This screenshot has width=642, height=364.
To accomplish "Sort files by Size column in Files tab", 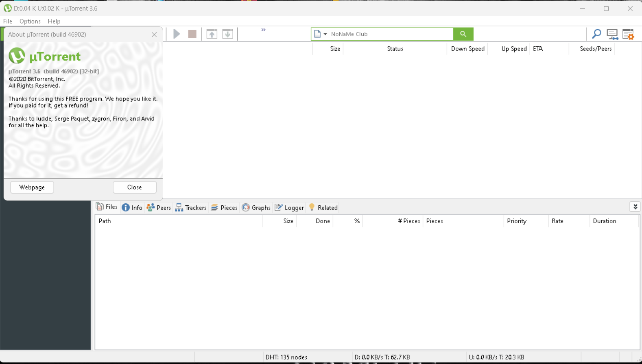I will 280,221.
